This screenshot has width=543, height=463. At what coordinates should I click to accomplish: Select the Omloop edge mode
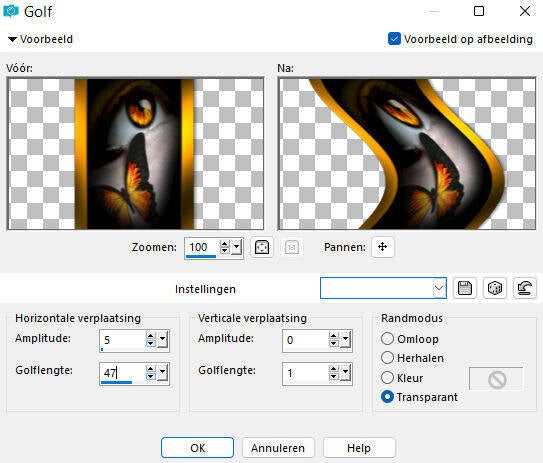click(387, 338)
